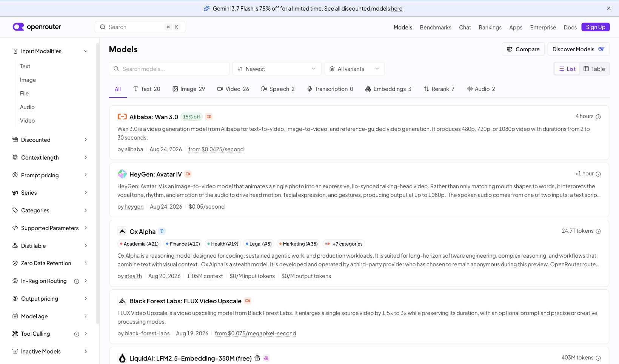Switch to List view

pos(567,69)
